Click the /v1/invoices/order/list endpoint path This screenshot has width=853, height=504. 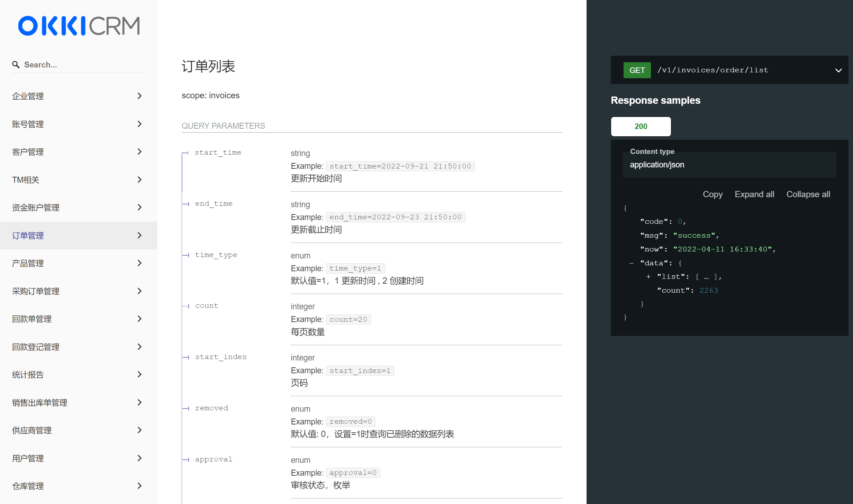[713, 70]
